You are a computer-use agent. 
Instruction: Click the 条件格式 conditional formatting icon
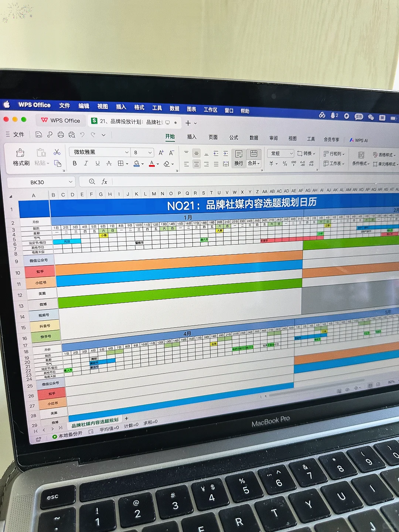(360, 158)
